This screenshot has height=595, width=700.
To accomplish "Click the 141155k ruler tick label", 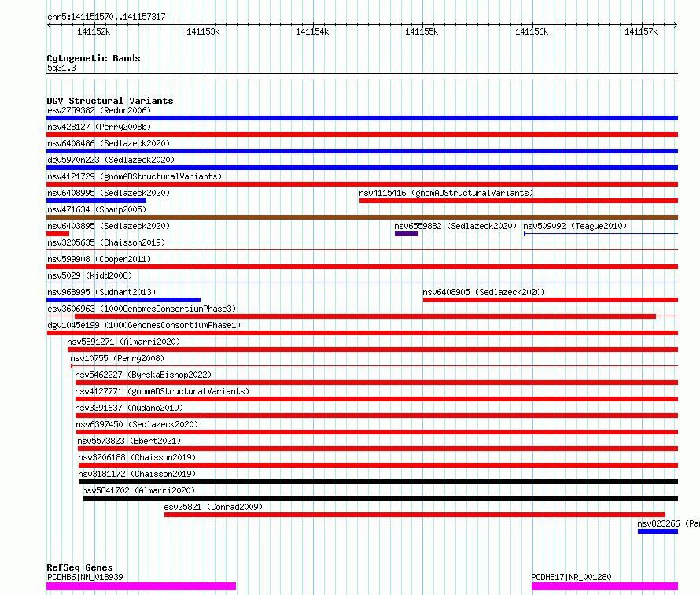I will [x=422, y=31].
